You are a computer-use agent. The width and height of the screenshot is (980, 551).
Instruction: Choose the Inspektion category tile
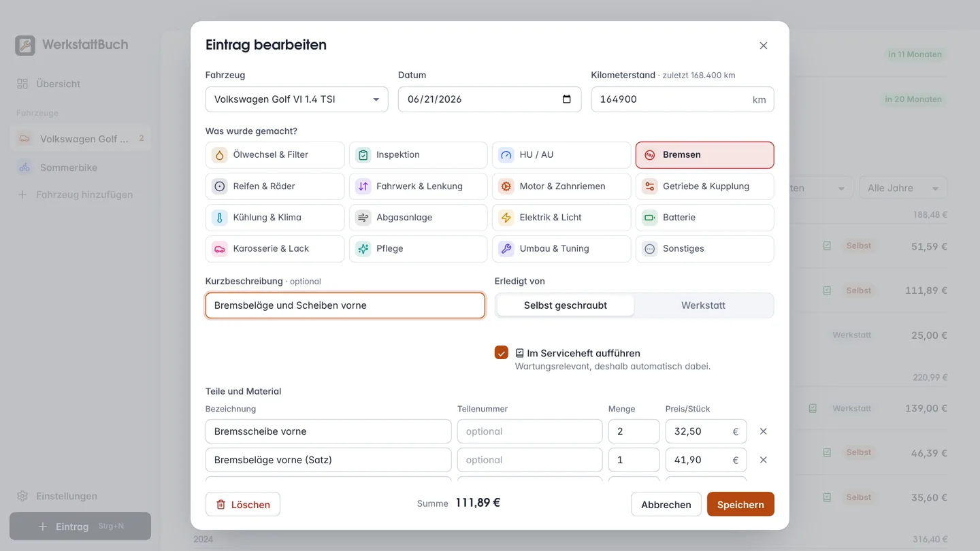[x=418, y=155]
